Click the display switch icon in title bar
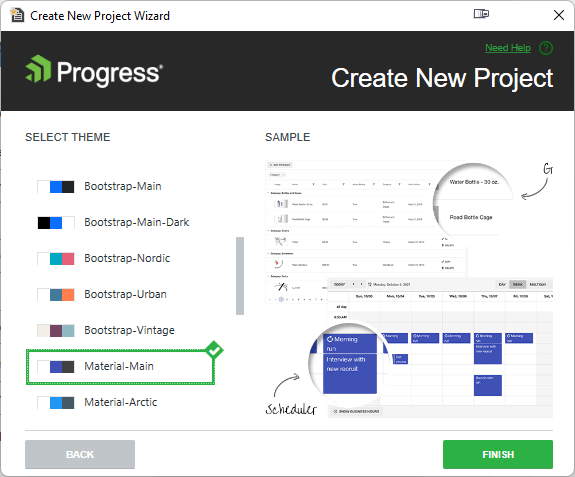The image size is (575, 477). [x=481, y=14]
